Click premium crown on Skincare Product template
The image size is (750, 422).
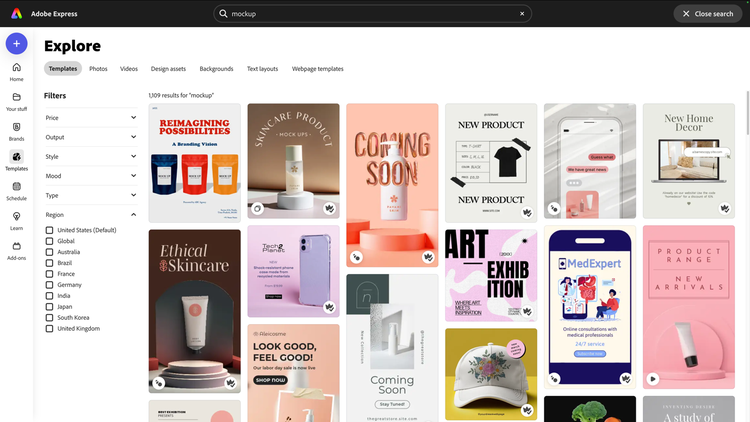point(329,209)
